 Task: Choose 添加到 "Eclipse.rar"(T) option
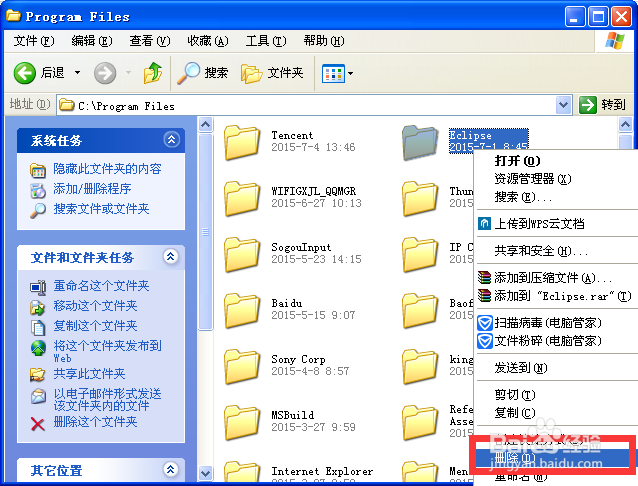click(x=557, y=296)
